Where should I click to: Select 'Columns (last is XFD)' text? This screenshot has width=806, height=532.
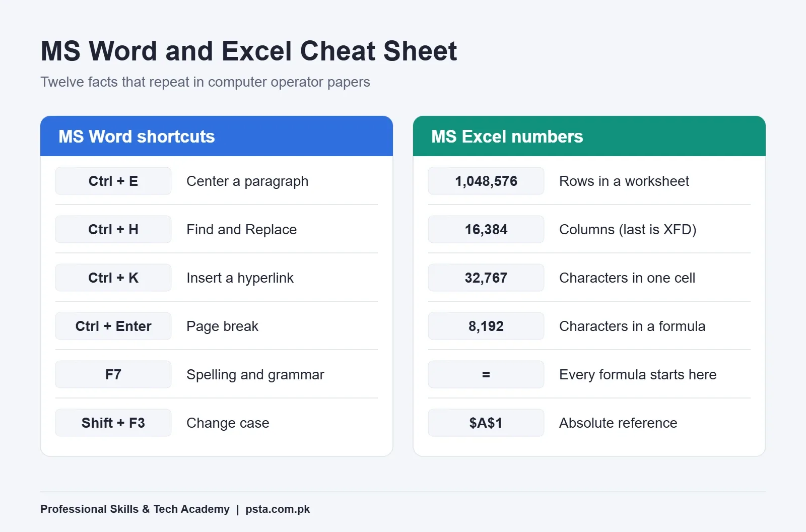pyautogui.click(x=628, y=230)
